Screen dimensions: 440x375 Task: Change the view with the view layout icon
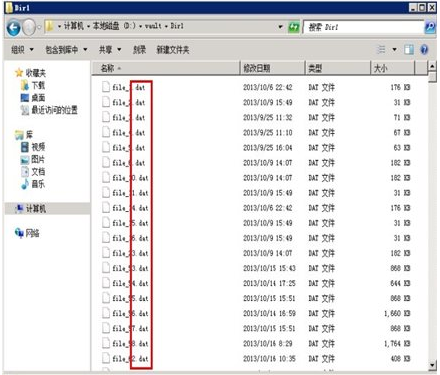pyautogui.click(x=381, y=50)
